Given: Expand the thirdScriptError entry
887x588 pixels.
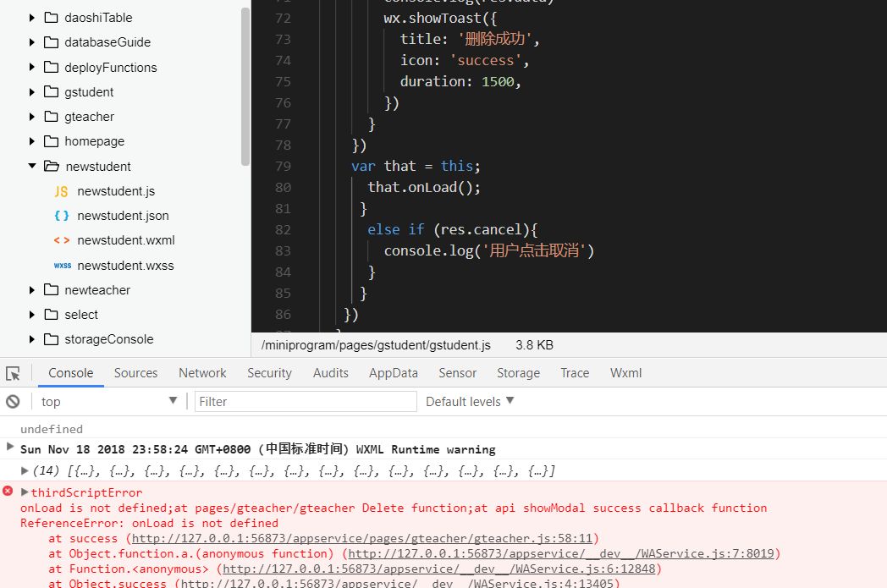Looking at the screenshot, I should coord(25,492).
